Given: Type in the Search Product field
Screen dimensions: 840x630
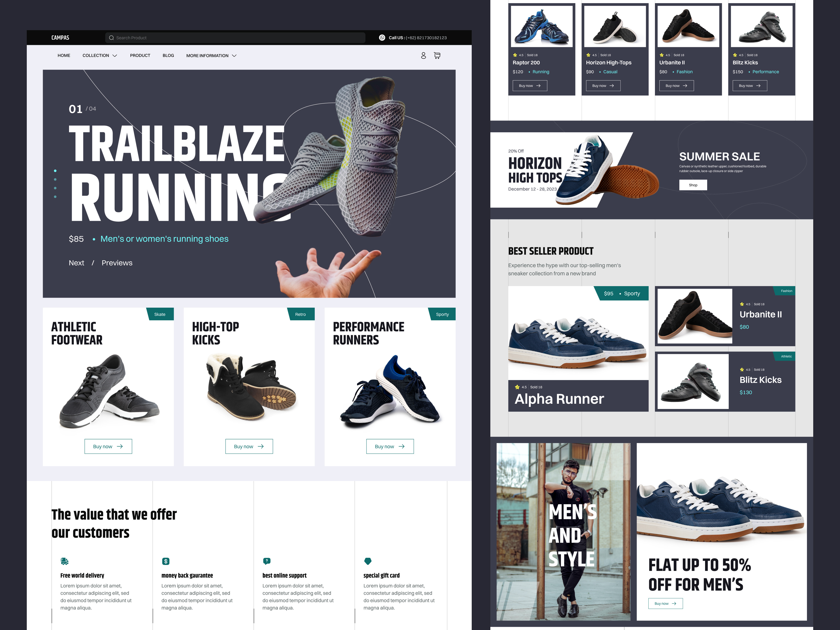Looking at the screenshot, I should click(235, 38).
